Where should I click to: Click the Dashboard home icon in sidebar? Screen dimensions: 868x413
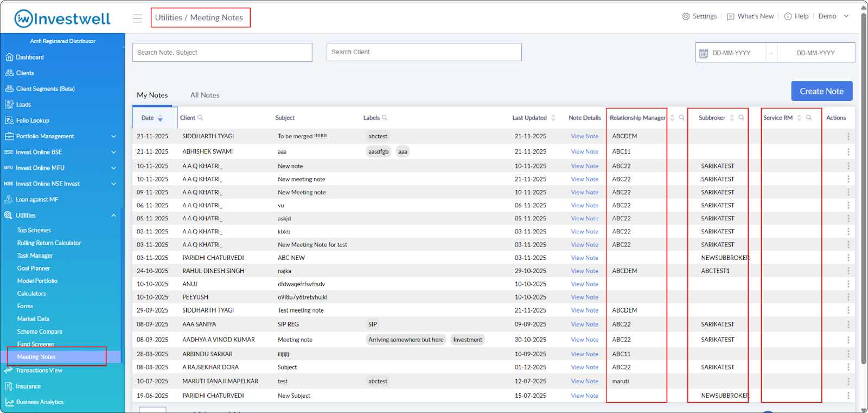(x=9, y=57)
